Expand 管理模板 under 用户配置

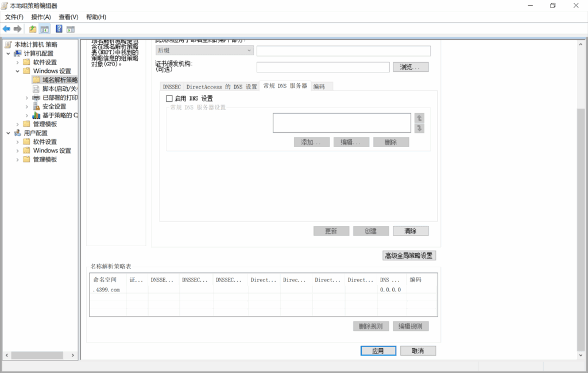coord(18,159)
